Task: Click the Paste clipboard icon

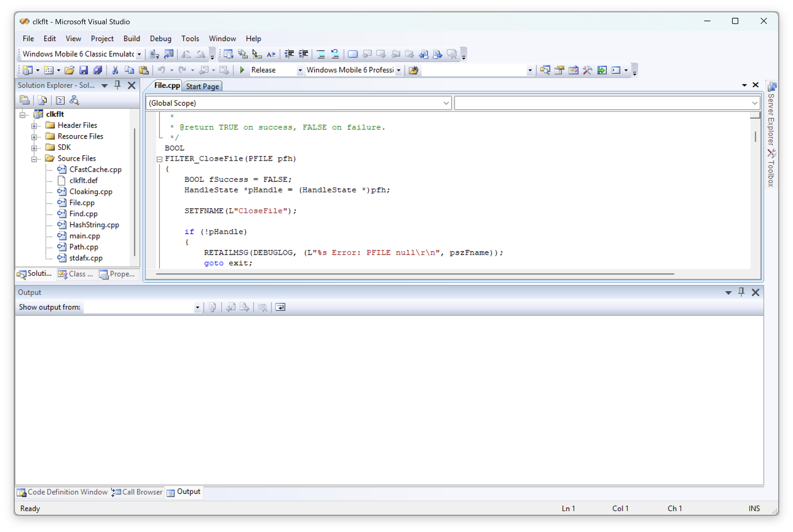Action: click(144, 70)
